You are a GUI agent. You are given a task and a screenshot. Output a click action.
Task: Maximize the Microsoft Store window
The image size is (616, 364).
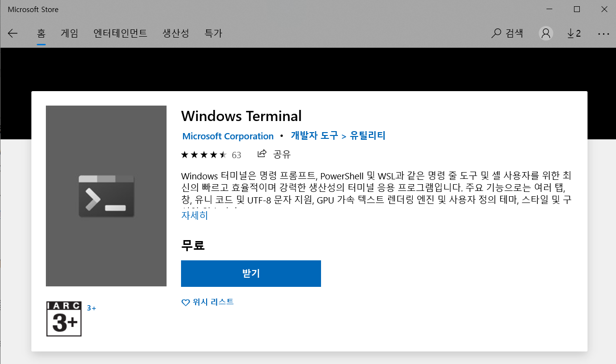click(x=577, y=9)
